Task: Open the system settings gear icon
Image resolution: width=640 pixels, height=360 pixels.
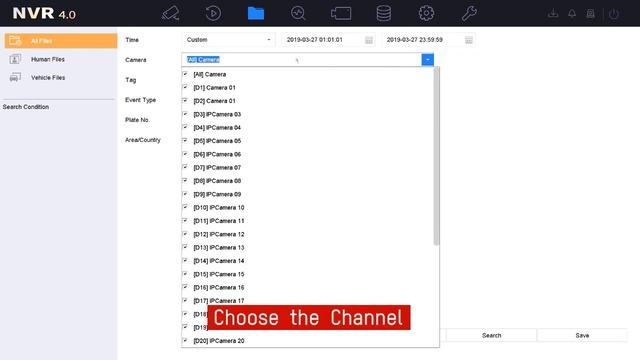Action: point(426,13)
